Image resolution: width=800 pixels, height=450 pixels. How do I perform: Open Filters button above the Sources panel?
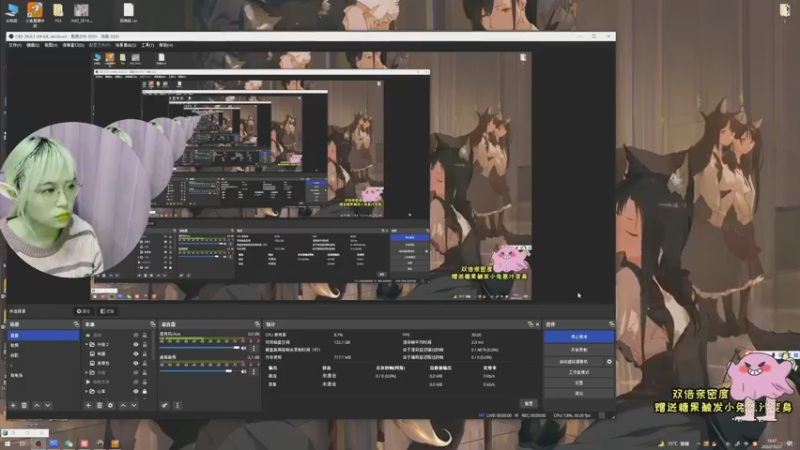(x=107, y=311)
